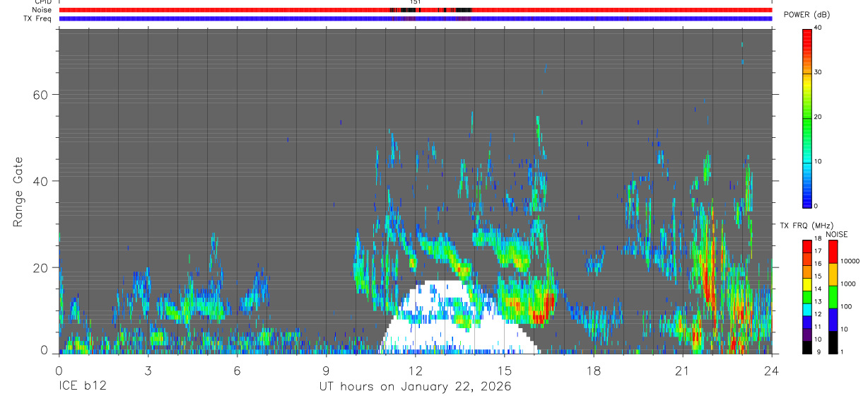Click the Range Gate axis title
The height and width of the screenshot is (401, 868).
(18, 191)
